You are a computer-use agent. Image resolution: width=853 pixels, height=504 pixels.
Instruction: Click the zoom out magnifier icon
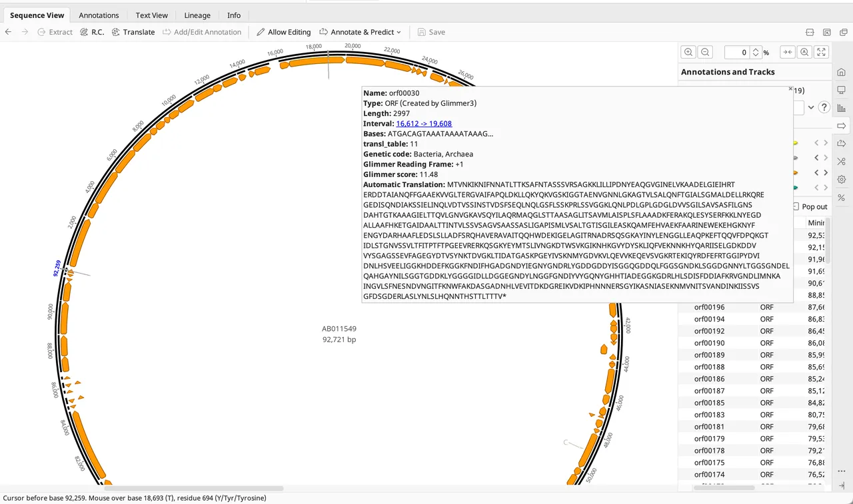[x=705, y=52]
